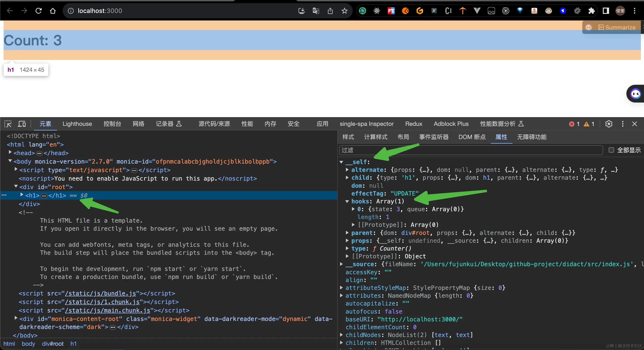
Task: Expand the head element node
Action: (10, 152)
